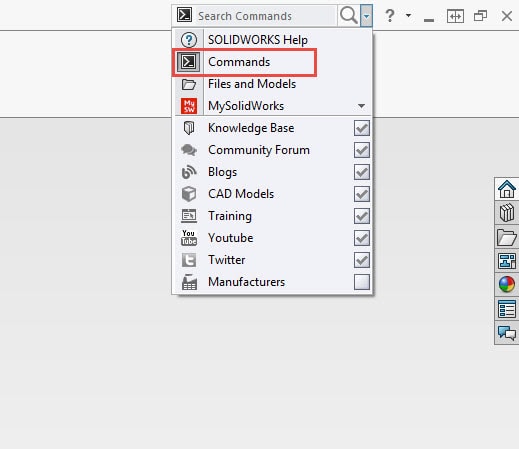Open the SOLIDWORKS Forum chat tab
This screenshot has height=449, width=519.
point(507,333)
